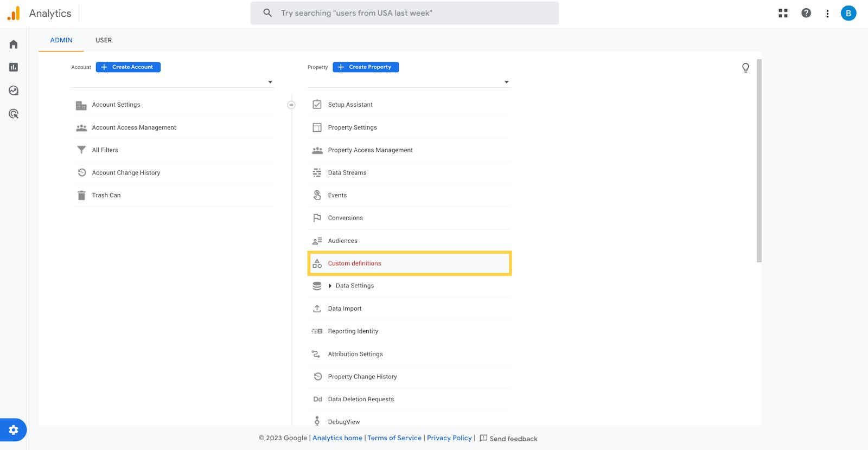Open the Advertising icon in sidebar
868x450 pixels.
[14, 114]
